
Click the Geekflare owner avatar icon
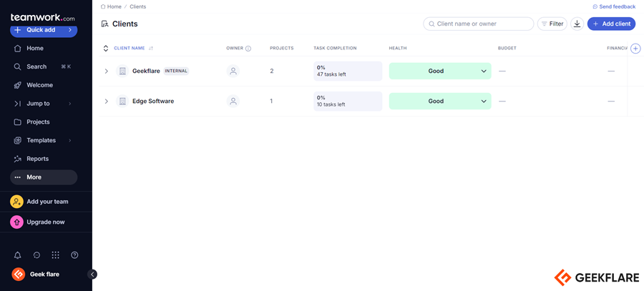[233, 71]
